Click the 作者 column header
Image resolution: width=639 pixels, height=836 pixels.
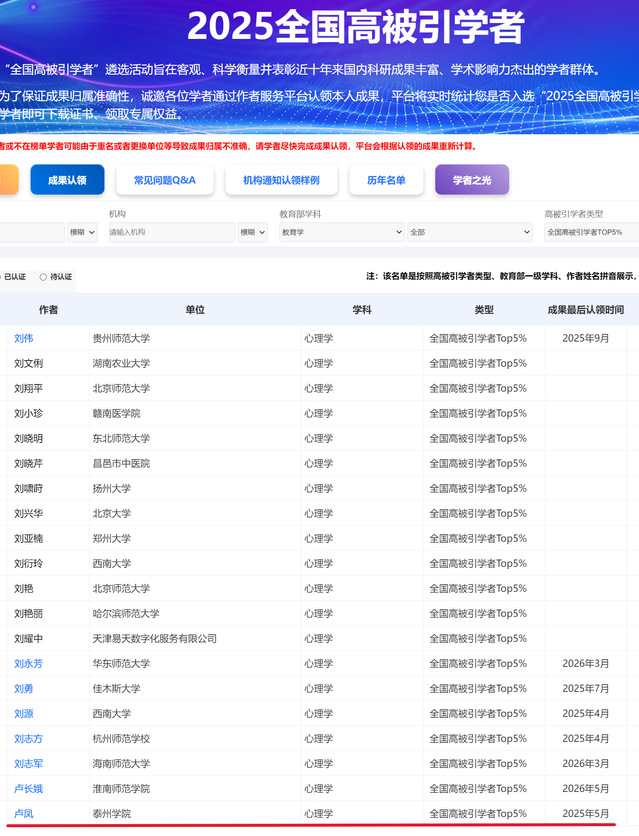coord(48,309)
